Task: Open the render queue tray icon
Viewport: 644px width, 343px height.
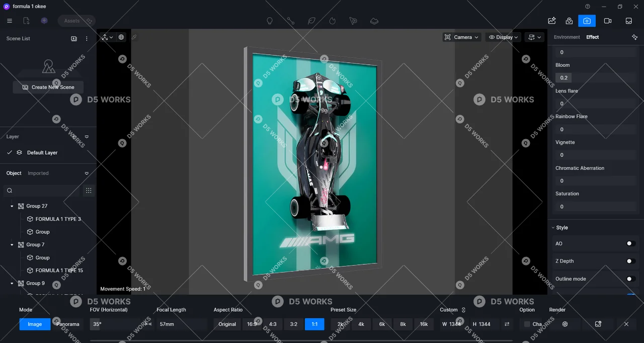Action: (629, 21)
